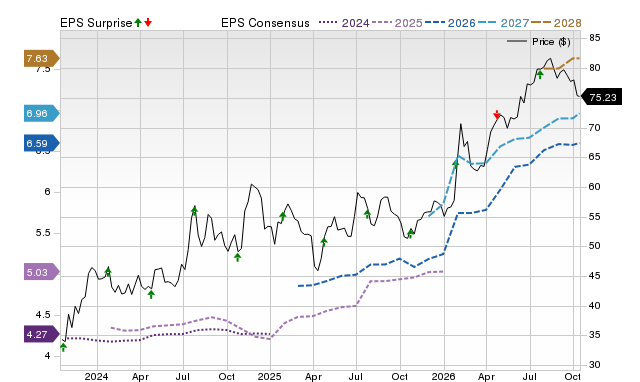Click the 6 label on the EPS axis
The width and height of the screenshot is (640, 382).
(47, 192)
